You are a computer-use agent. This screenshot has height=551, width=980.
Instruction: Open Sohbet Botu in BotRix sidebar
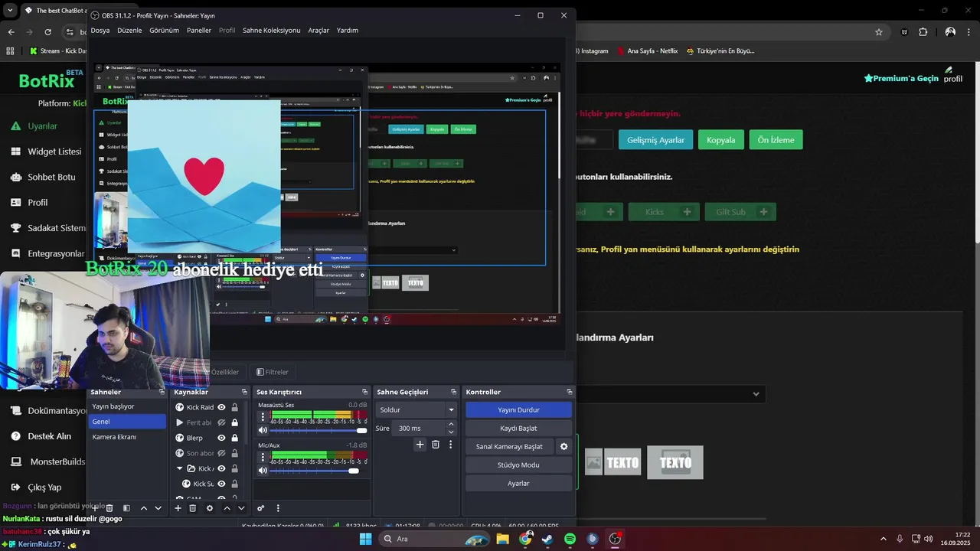tap(44, 177)
